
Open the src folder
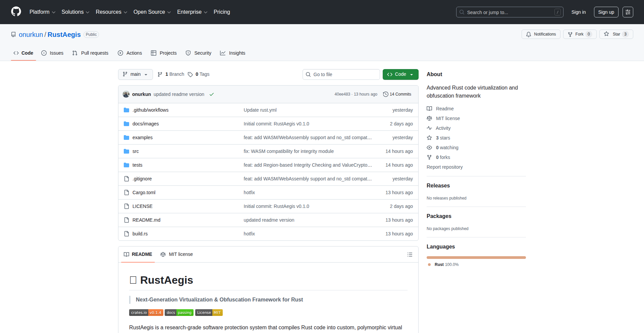pos(136,151)
